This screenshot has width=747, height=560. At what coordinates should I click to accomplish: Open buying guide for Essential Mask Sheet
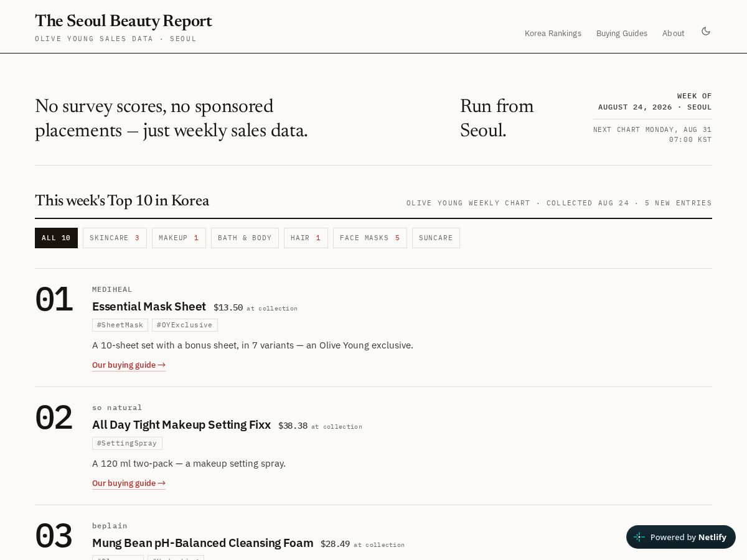point(129,365)
